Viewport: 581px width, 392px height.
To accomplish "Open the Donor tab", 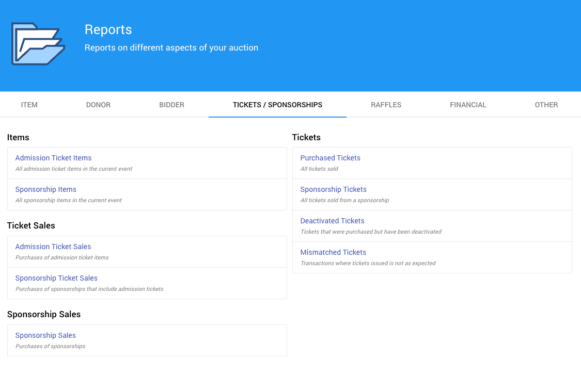I will coord(98,105).
